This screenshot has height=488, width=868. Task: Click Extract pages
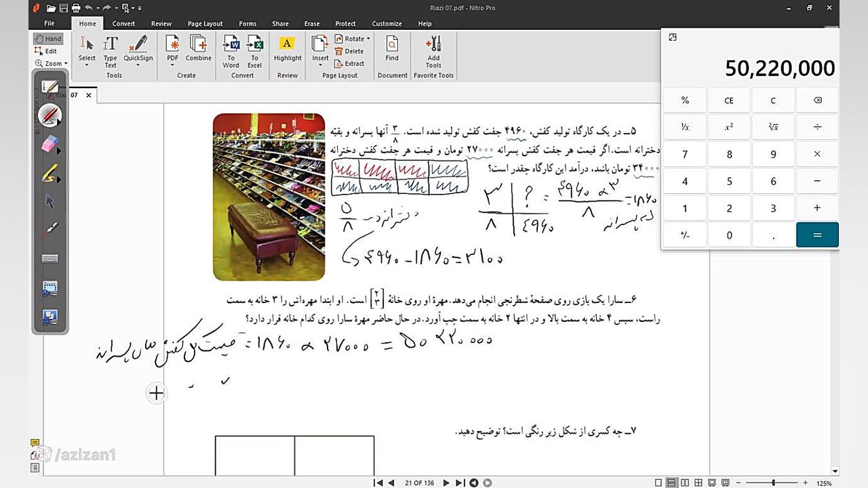pos(351,64)
